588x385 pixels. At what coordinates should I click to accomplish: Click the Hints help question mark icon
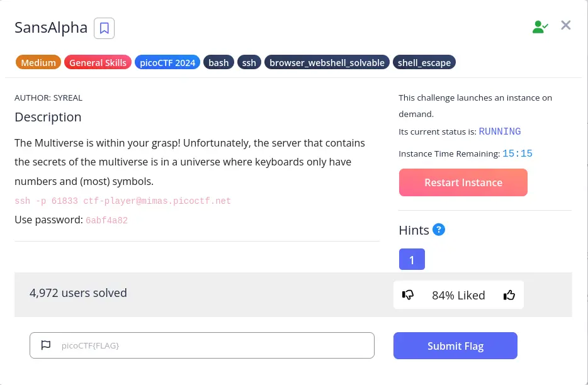click(439, 230)
